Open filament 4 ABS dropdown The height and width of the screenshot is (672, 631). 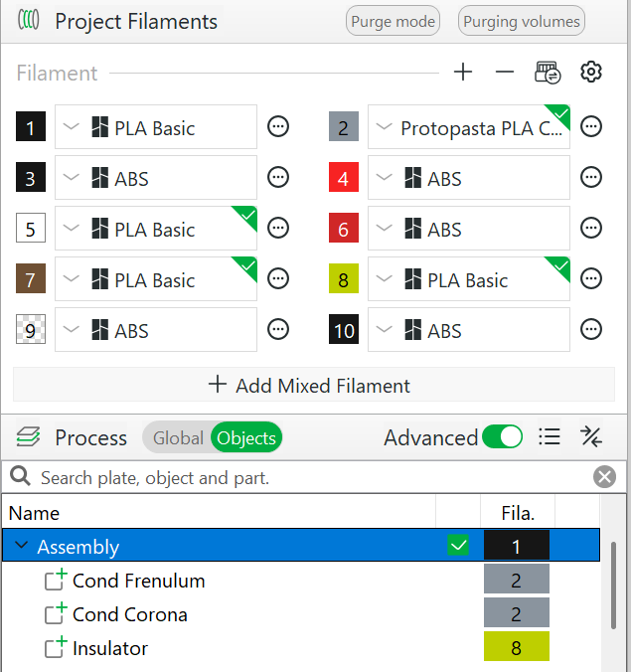(469, 177)
